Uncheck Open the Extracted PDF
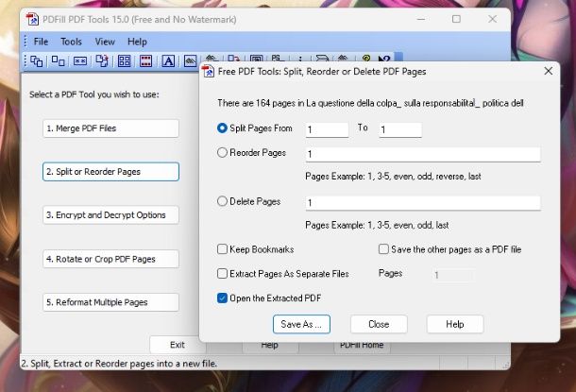Screen dimensions: 576x392 click(x=222, y=298)
